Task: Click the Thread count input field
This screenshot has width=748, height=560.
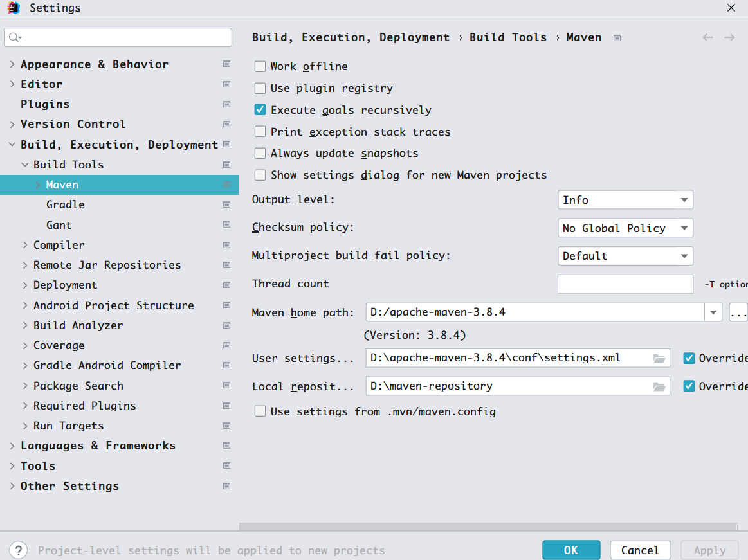Action: click(625, 284)
